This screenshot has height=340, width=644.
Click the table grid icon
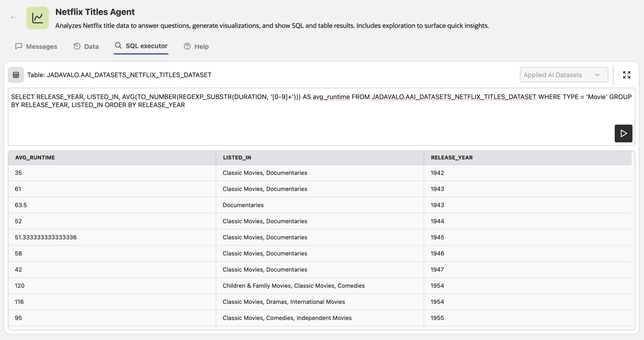click(x=16, y=75)
